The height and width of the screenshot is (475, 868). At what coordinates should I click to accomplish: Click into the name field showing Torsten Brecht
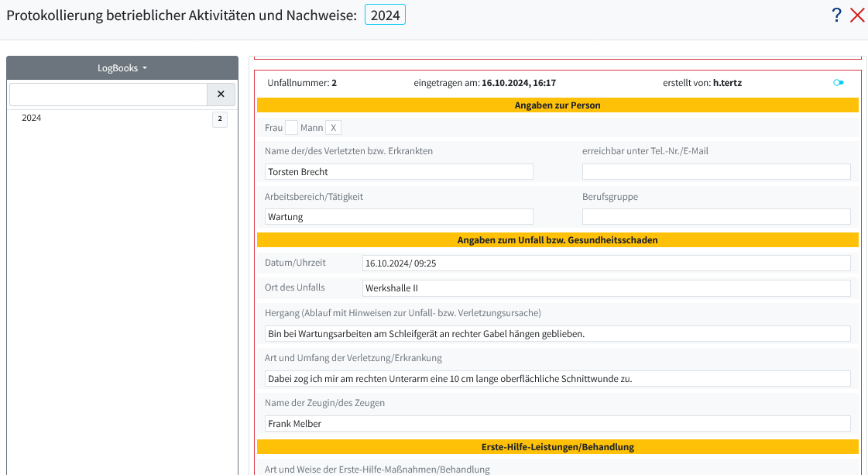coord(399,171)
